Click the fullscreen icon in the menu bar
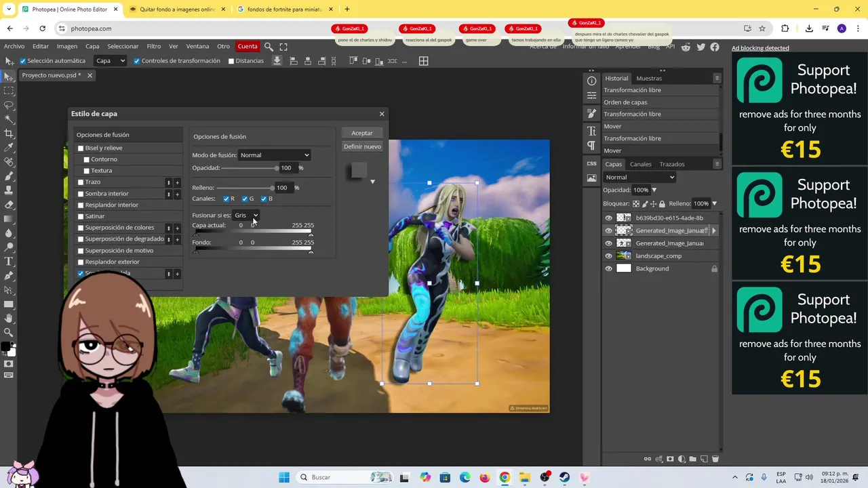868x488 pixels. tap(283, 47)
